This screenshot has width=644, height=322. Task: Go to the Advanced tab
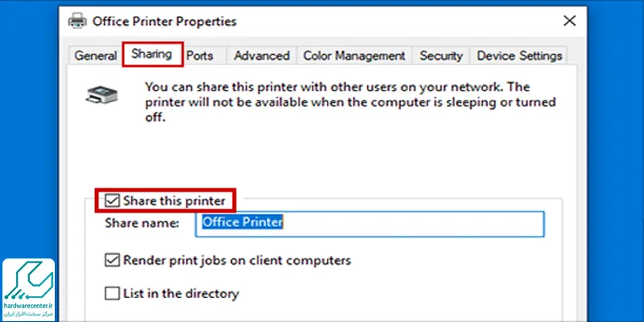coord(262,56)
